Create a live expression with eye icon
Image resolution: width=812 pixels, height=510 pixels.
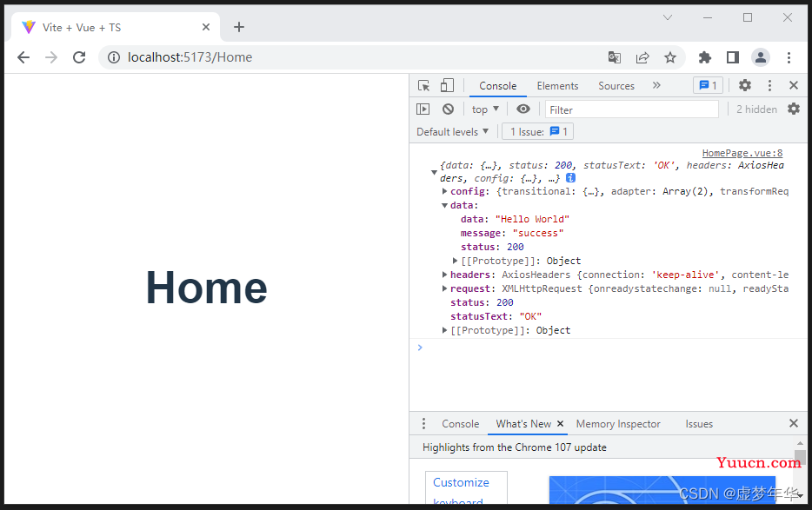coord(523,109)
